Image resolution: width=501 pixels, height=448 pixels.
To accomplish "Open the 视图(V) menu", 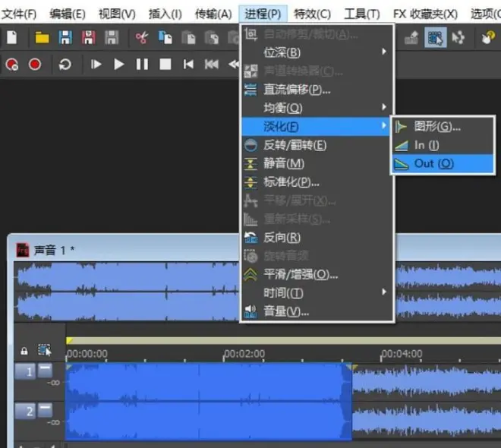I will 117,14.
